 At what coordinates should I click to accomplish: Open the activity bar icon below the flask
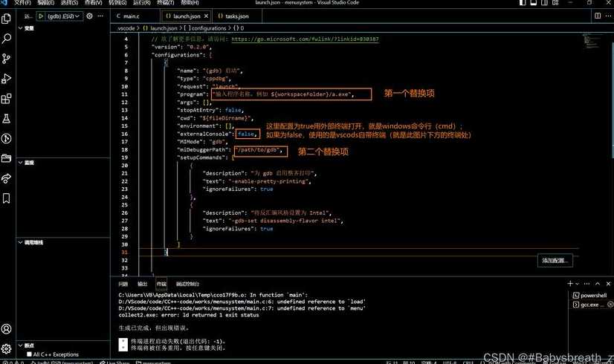click(6, 138)
